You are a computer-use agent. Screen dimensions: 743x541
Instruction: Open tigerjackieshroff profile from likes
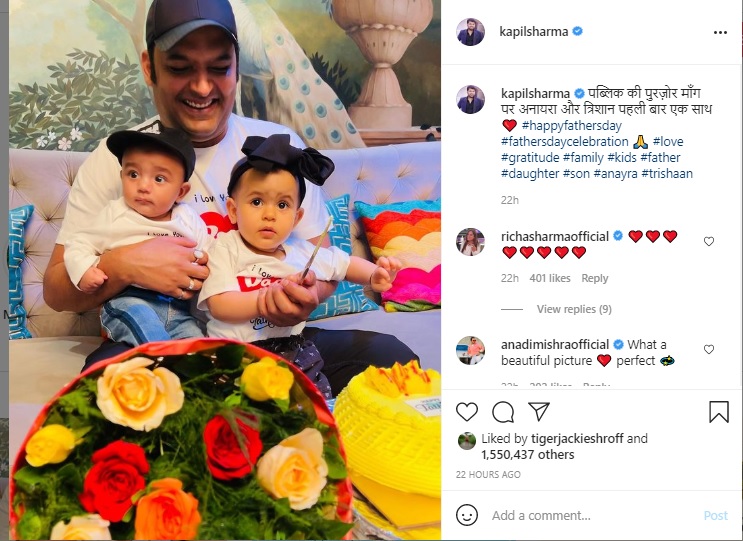577,439
